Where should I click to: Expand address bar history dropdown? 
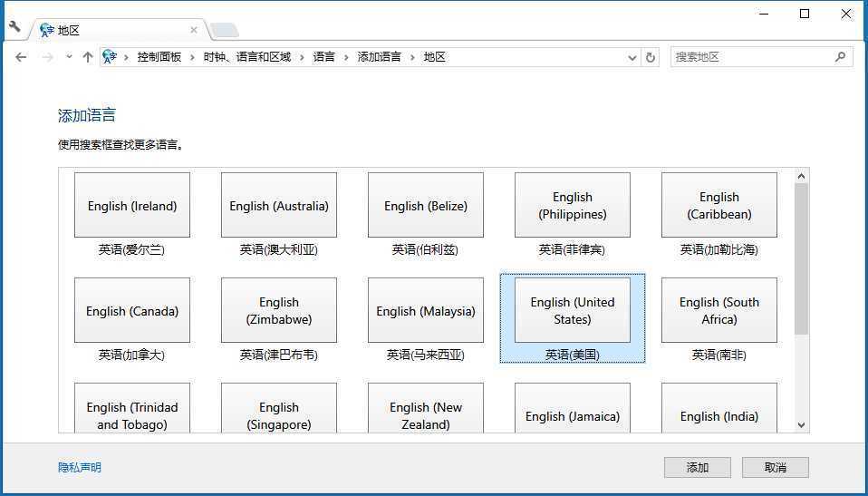pos(632,57)
